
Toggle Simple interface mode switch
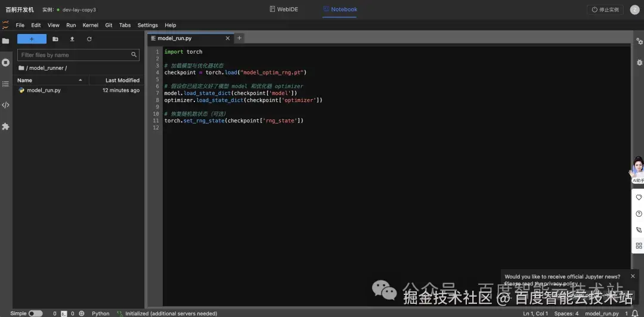(x=35, y=313)
